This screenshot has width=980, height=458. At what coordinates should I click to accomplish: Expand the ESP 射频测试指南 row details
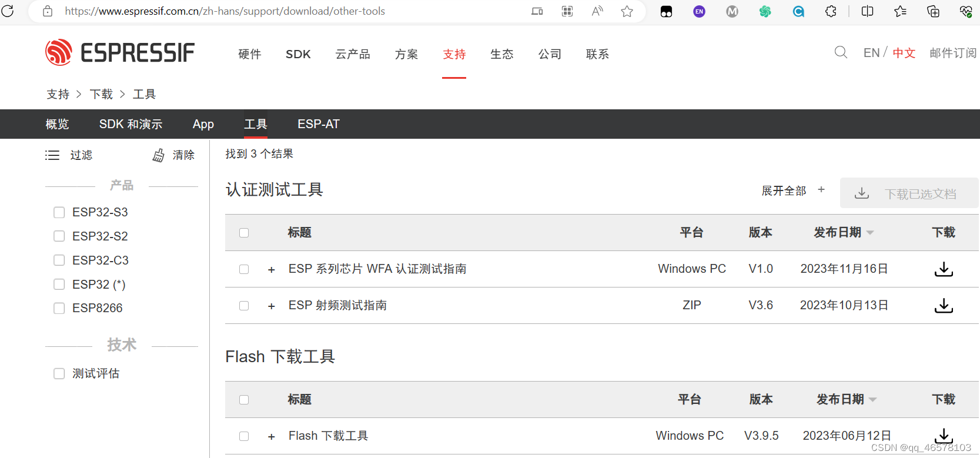[x=271, y=306]
